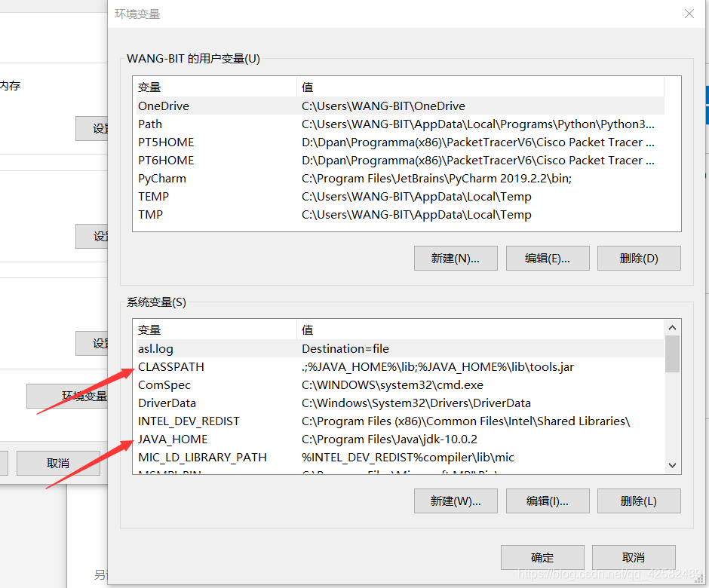
Task: Click 变量 column header in user variables
Action: coord(216,87)
